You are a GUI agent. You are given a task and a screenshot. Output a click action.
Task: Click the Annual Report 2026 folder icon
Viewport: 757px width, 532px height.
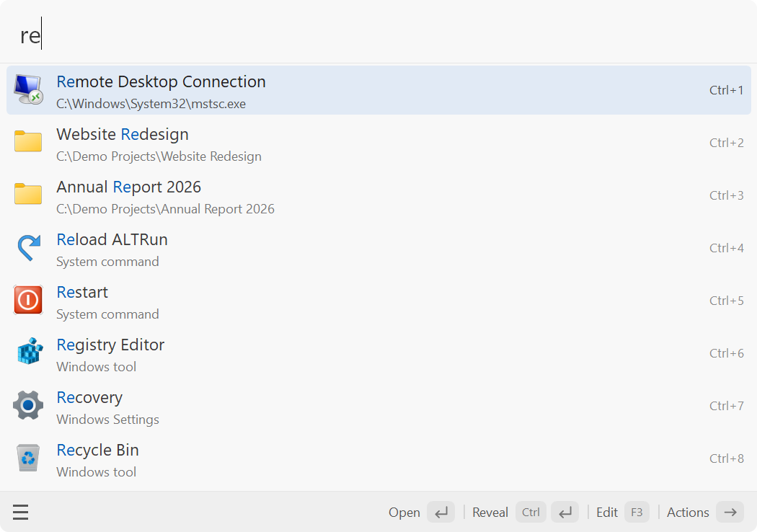[x=28, y=194]
